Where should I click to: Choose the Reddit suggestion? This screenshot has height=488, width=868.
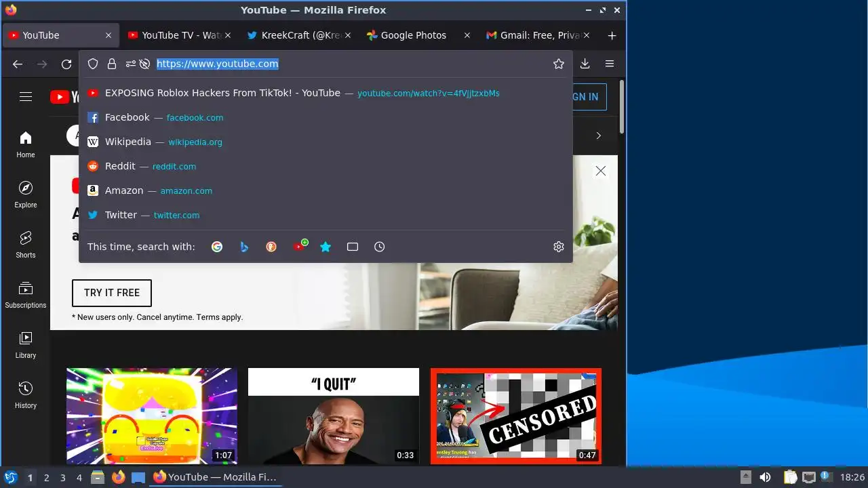click(325, 166)
